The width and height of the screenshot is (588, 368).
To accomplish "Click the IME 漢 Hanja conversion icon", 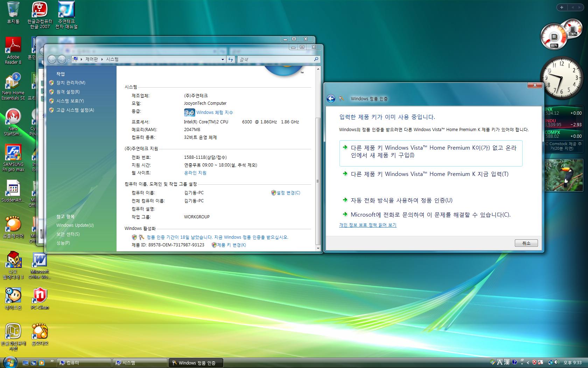I will [507, 362].
